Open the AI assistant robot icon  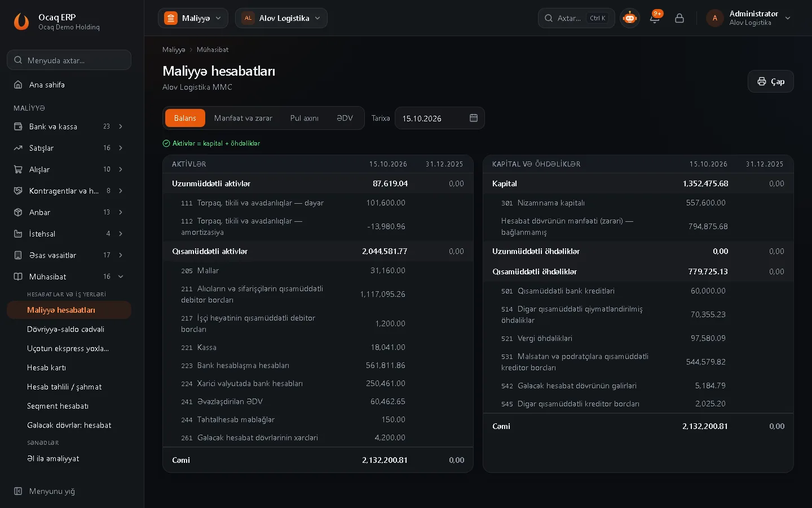630,18
